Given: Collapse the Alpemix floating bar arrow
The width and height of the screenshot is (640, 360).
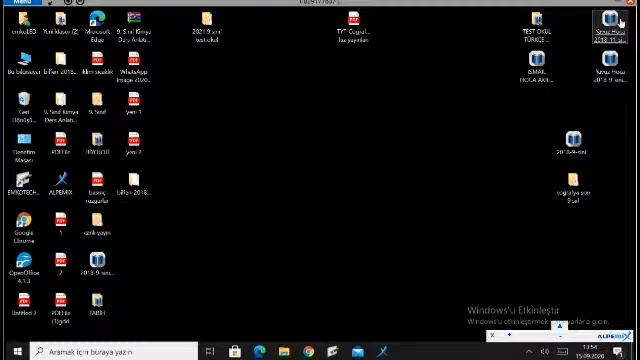Looking at the screenshot, I should click(x=559, y=325).
